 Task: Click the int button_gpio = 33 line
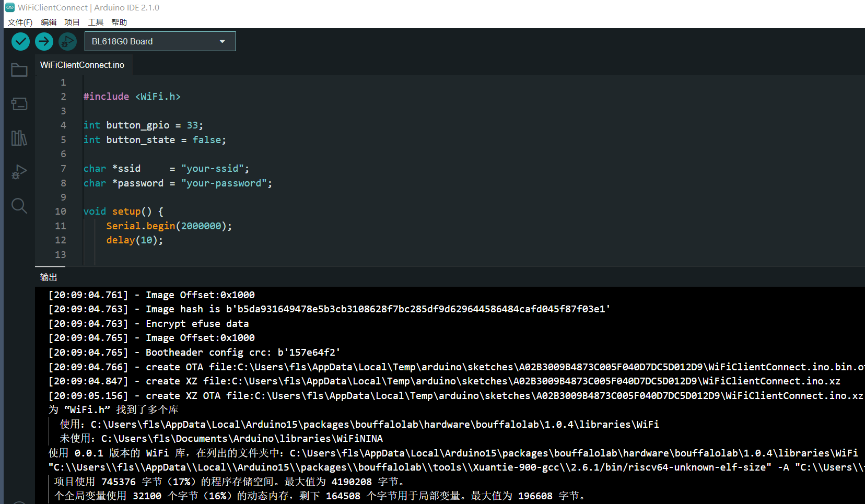(143, 125)
